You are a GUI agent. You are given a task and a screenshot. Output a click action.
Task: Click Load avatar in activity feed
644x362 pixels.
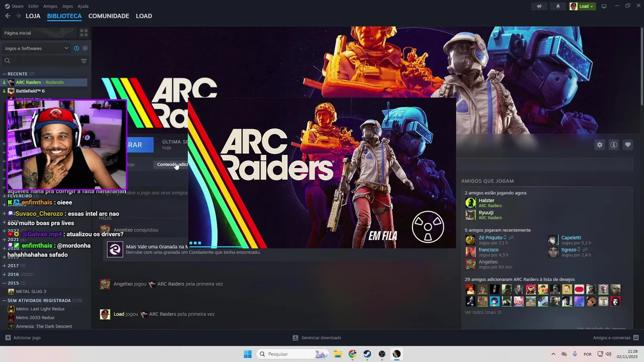(x=105, y=314)
